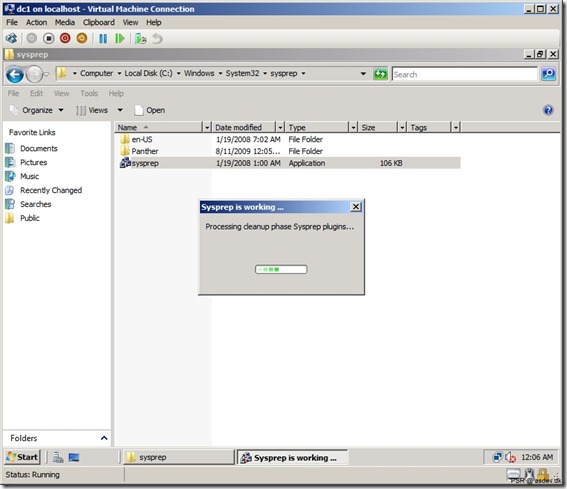This screenshot has width=567, height=489.
Task: Open the VM Connection View menu
Action: coord(130,22)
